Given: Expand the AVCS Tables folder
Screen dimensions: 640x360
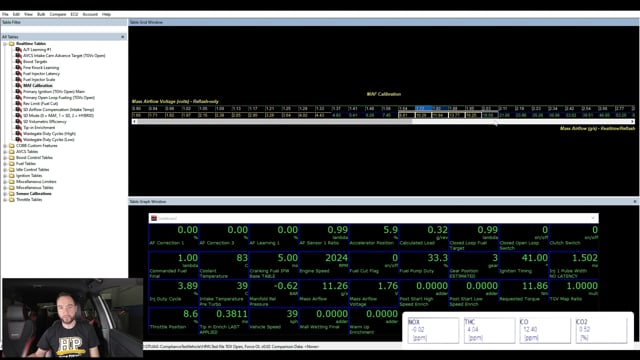Looking at the screenshot, I should 5,151.
